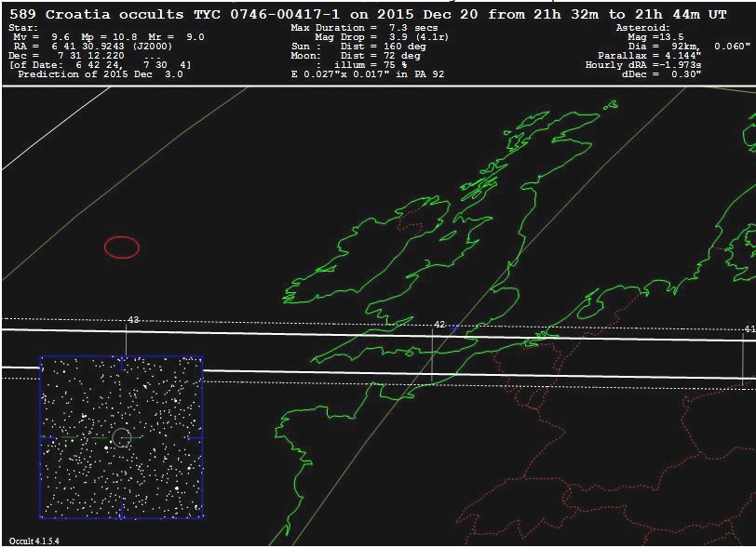Click the 42 minute time marker
This screenshot has height=548, width=756.
[x=439, y=324]
